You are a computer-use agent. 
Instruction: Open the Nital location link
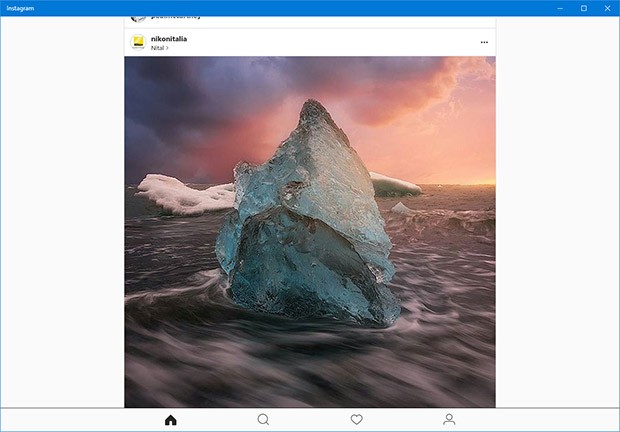(x=159, y=48)
